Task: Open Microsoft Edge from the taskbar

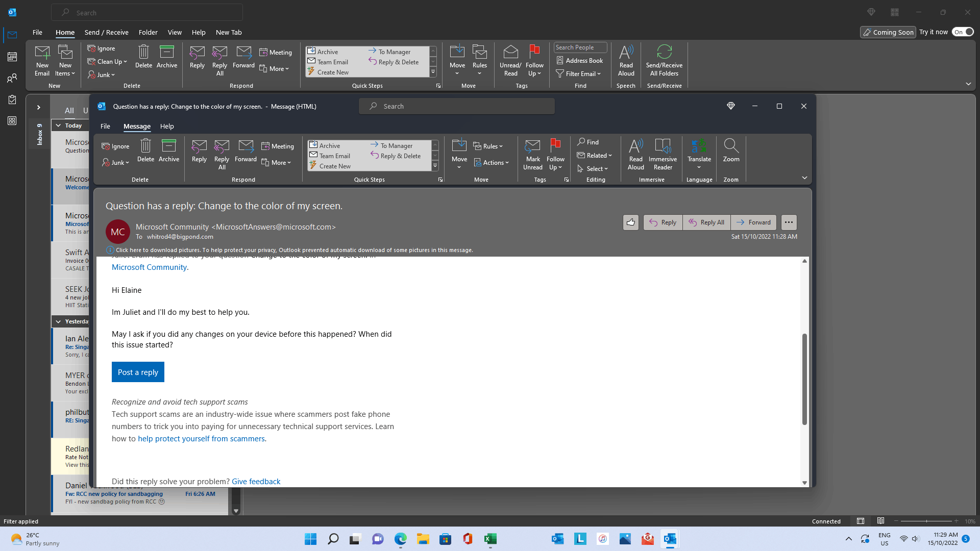Action: 401,539
